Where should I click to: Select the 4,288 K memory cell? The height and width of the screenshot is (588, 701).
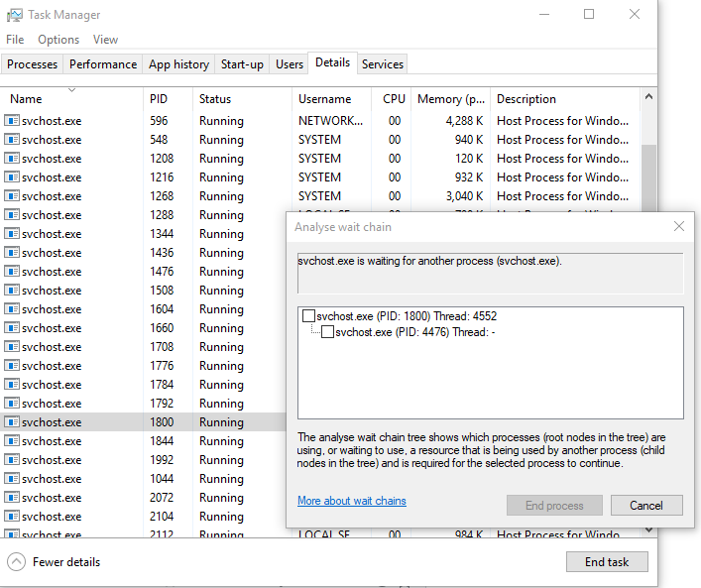464,121
